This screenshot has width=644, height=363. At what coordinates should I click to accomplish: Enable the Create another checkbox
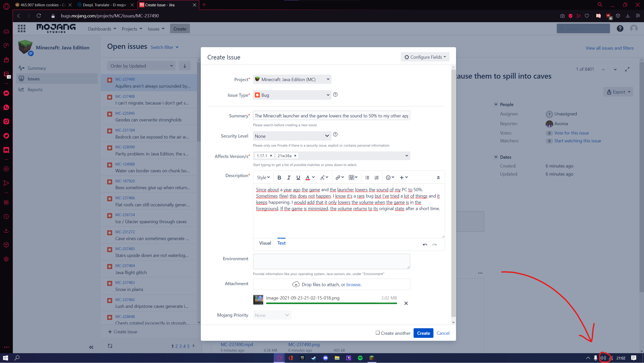pos(378,333)
